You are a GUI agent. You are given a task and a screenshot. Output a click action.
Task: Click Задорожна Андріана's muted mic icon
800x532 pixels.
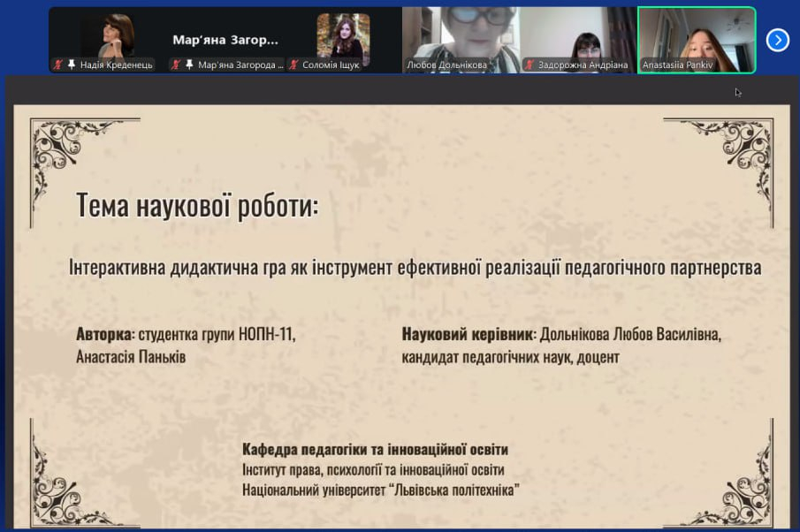click(530, 63)
